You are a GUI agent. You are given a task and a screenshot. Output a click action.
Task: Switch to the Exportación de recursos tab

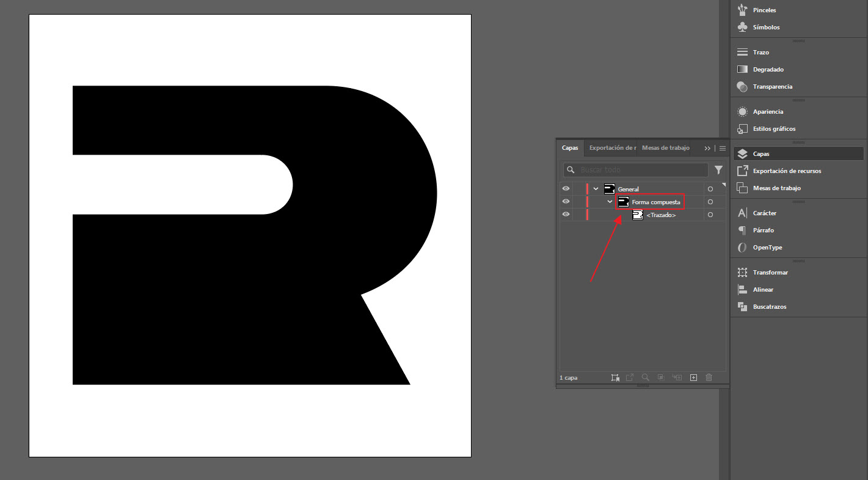[x=611, y=148]
